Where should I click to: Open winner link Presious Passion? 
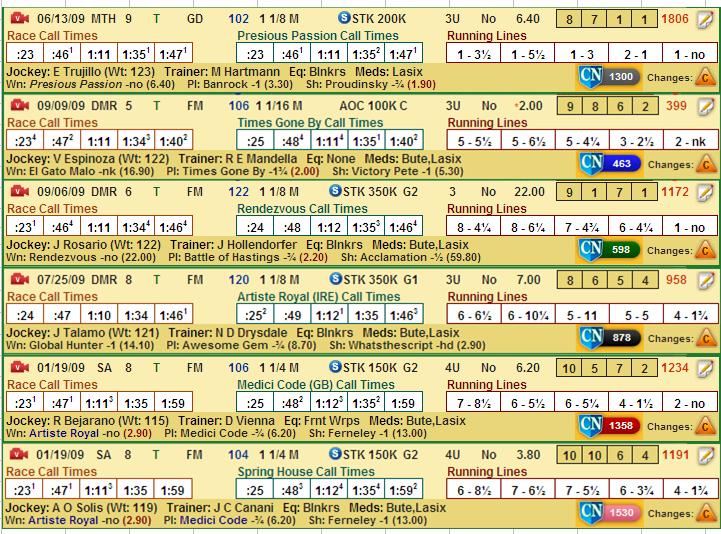click(76, 85)
